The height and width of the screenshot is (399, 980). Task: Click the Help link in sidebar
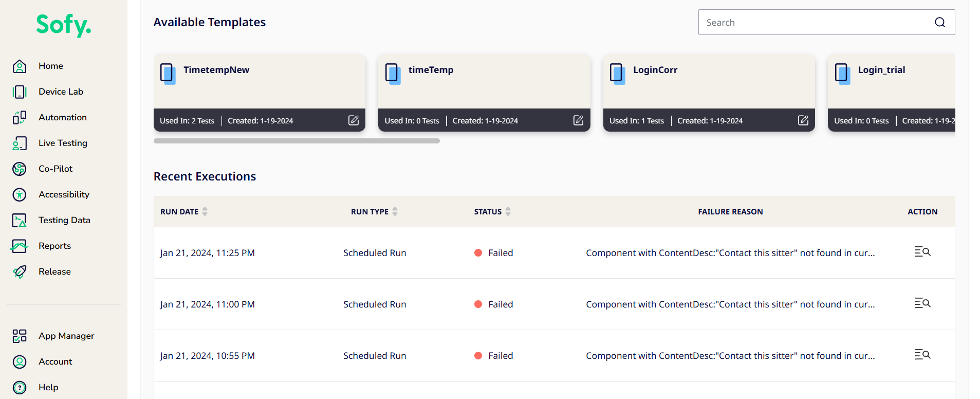pos(48,387)
